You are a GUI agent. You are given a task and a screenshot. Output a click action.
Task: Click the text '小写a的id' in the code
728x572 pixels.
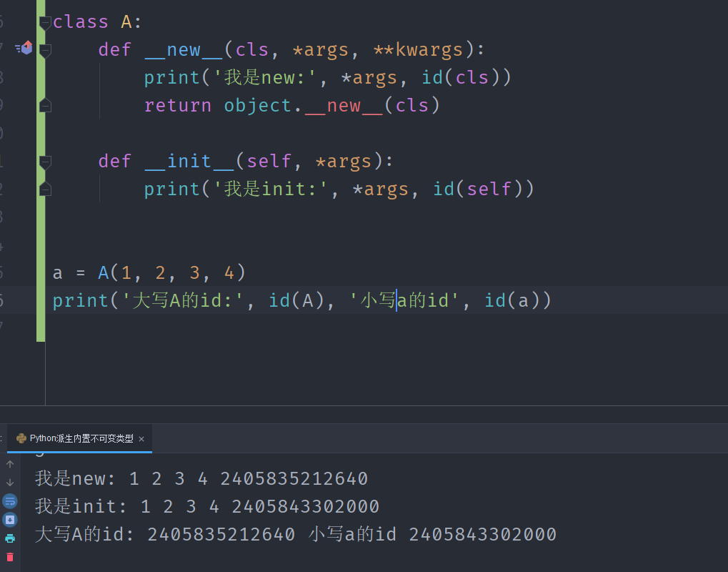pos(404,300)
